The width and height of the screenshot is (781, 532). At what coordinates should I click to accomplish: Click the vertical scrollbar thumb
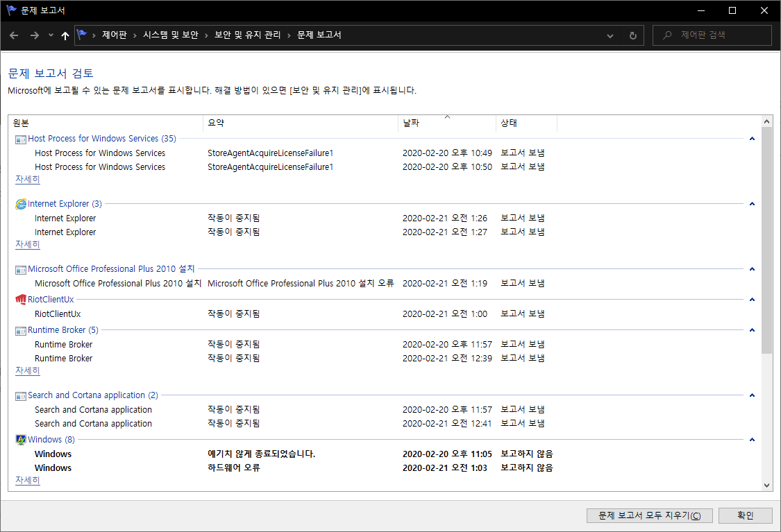click(x=766, y=241)
